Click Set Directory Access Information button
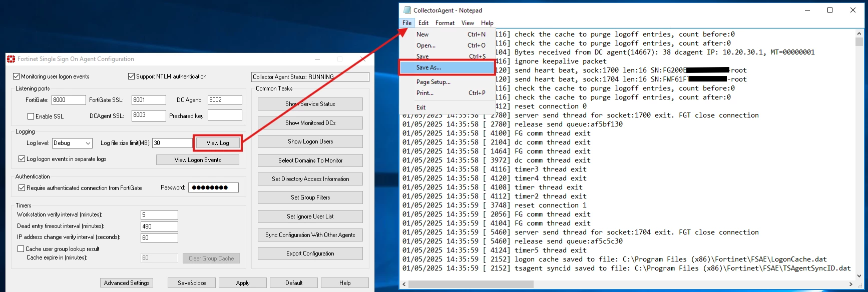 click(310, 179)
